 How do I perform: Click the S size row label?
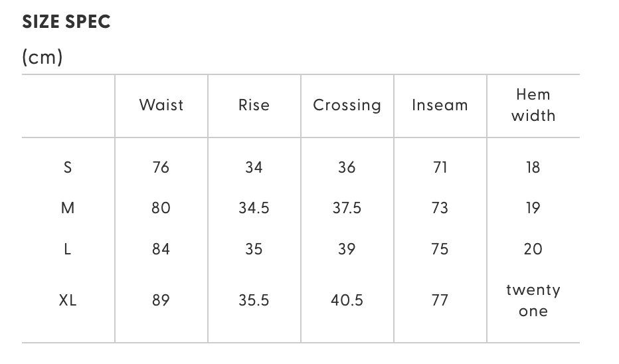68,167
